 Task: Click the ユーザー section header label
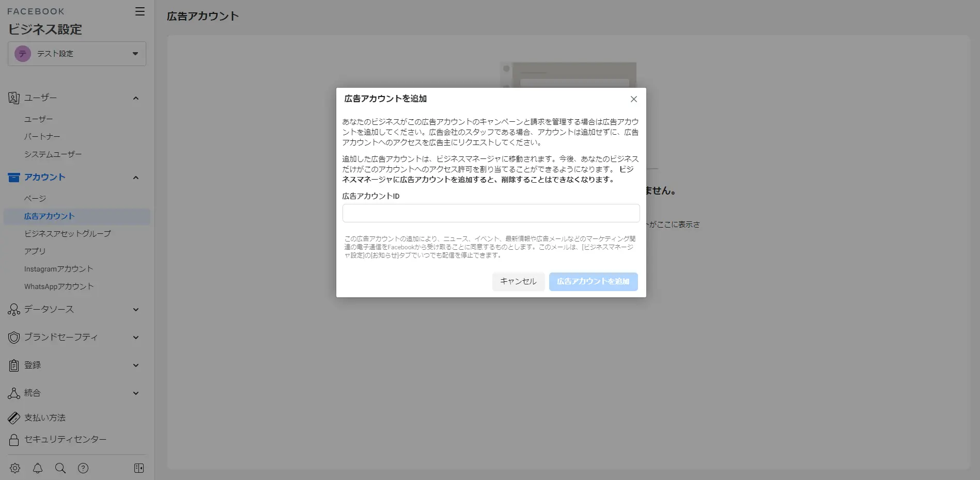click(41, 98)
